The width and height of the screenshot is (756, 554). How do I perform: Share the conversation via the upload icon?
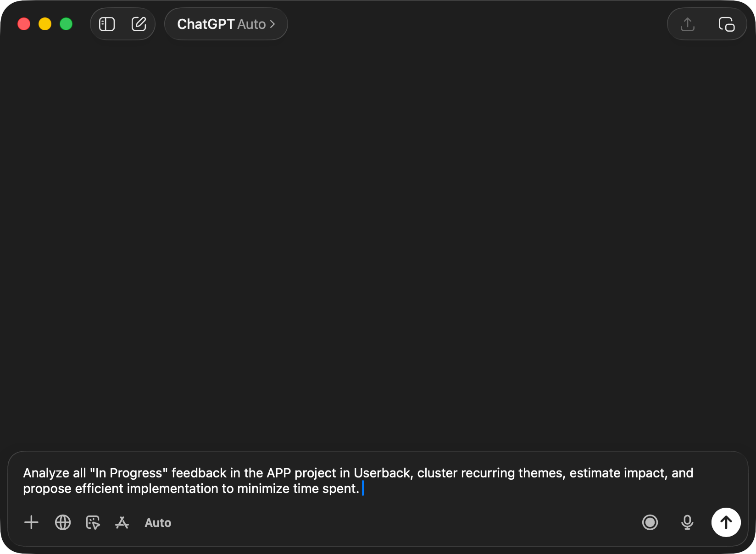point(687,24)
